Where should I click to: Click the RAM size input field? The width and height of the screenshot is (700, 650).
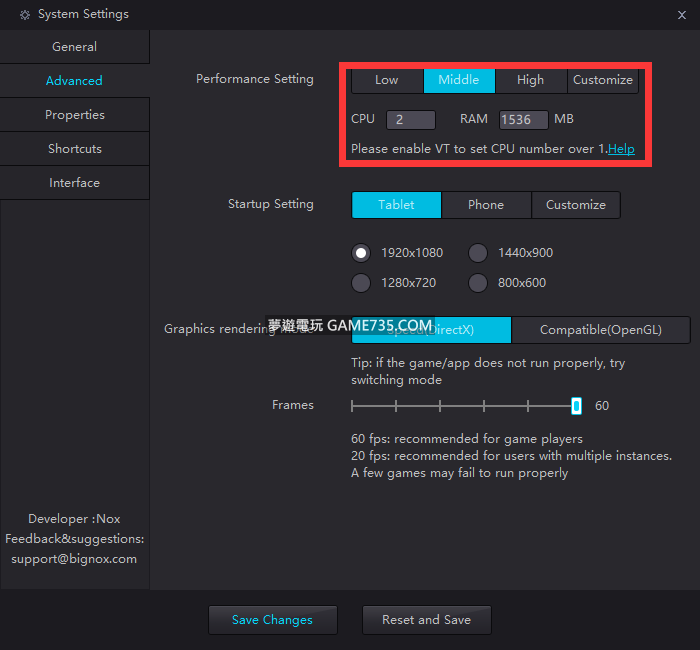523,120
